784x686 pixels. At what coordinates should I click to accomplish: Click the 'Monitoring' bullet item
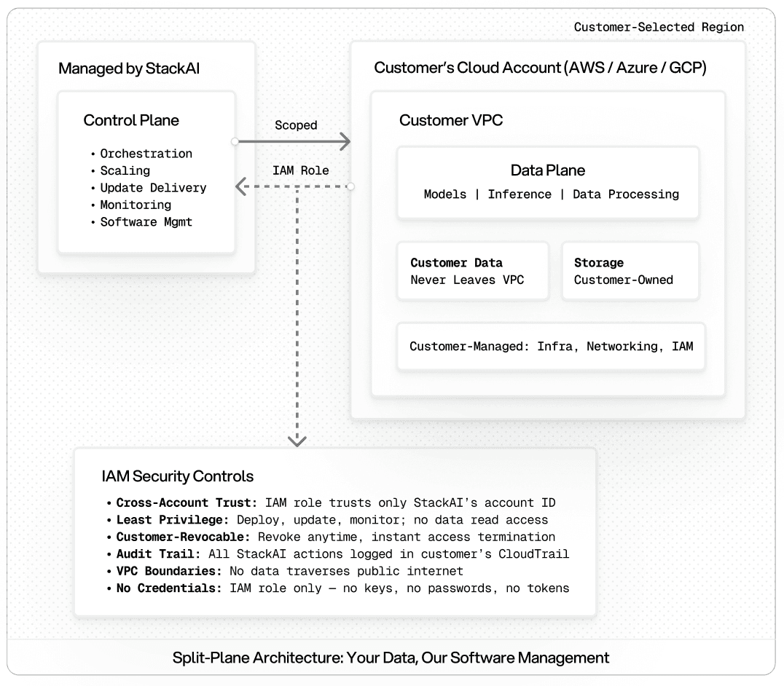point(136,205)
